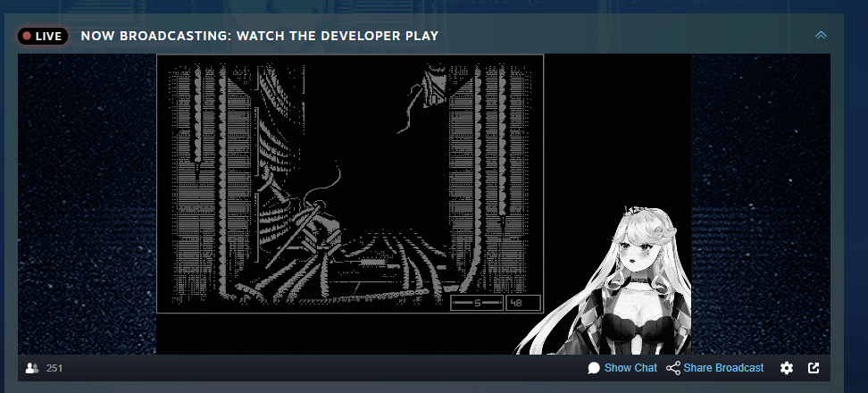
Task: Click the 251 viewer count
Action: click(54, 368)
